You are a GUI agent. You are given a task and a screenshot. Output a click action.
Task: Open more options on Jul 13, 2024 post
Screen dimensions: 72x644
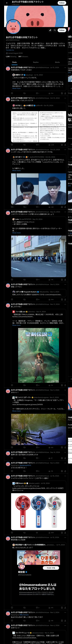65,68
